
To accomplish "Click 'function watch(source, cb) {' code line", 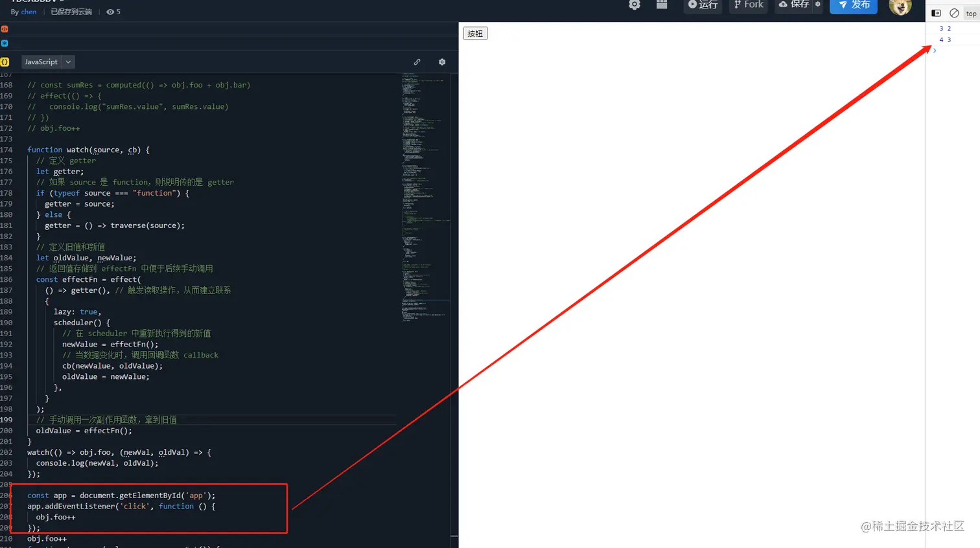I will [88, 150].
